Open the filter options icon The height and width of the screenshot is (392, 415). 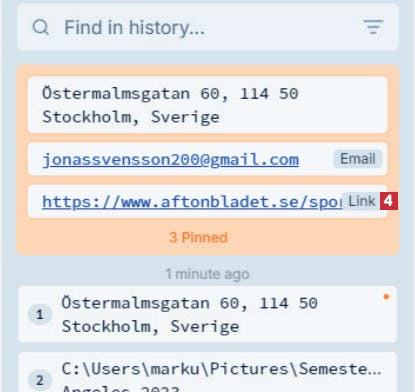point(373,27)
